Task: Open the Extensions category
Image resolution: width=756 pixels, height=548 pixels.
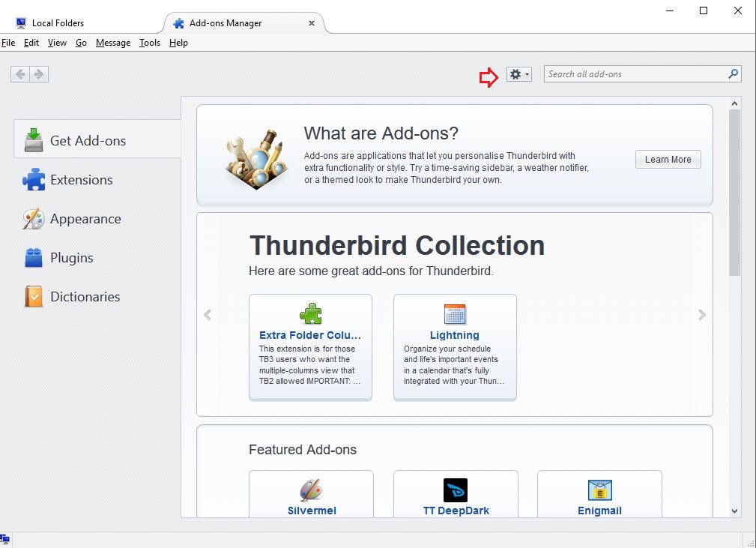Action: tap(97, 180)
